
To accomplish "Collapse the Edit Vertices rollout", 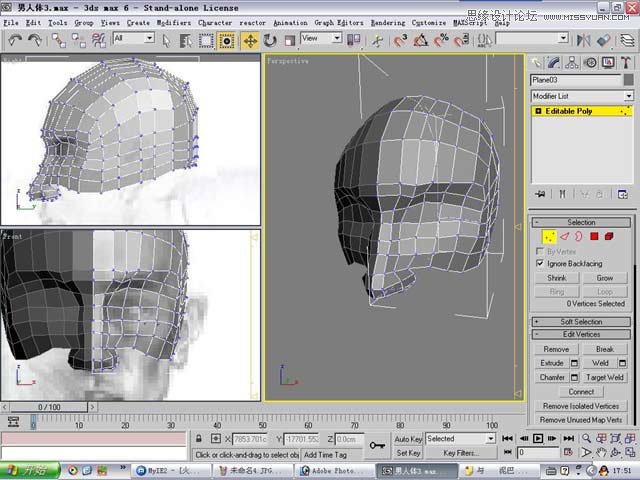I will point(581,334).
